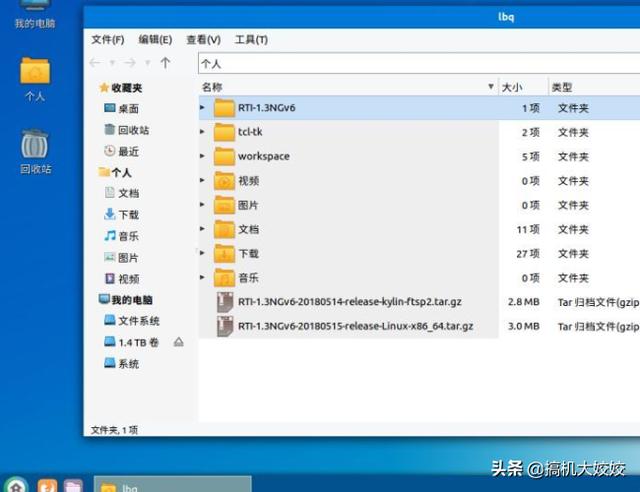Image resolution: width=640 pixels, height=492 pixels.
Task: Open 文件系统 in the sidebar
Action: [x=132, y=321]
